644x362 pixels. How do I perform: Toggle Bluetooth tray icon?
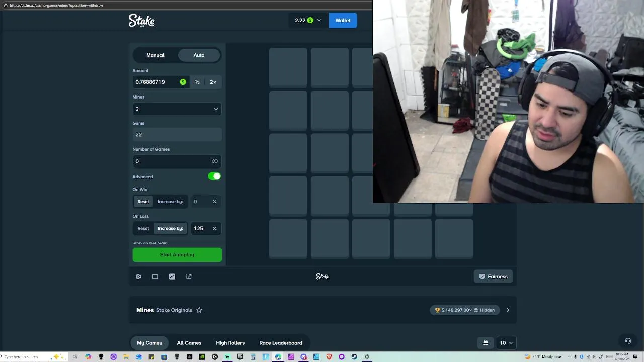(582, 356)
